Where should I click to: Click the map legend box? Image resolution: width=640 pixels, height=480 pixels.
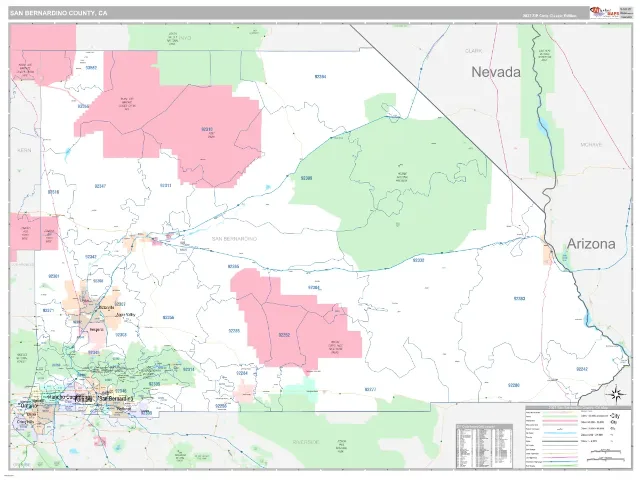point(578,437)
